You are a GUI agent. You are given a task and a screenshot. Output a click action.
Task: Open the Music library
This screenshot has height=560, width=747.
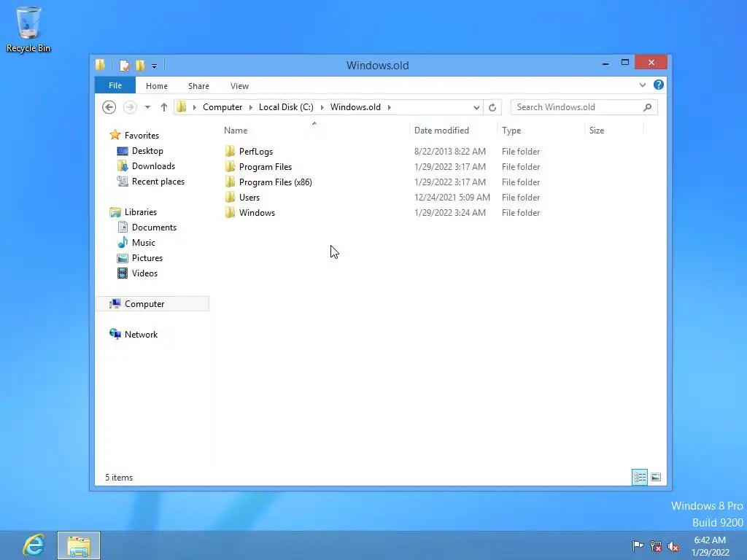[x=144, y=242]
